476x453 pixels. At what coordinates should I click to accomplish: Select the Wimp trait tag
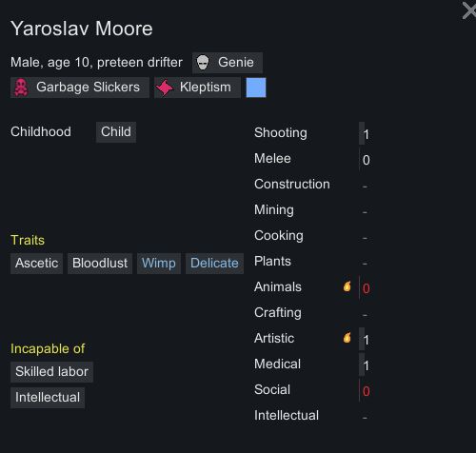pyautogui.click(x=159, y=264)
